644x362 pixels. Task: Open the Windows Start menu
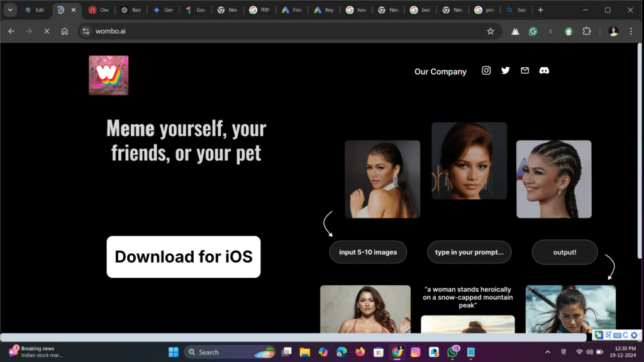click(174, 352)
